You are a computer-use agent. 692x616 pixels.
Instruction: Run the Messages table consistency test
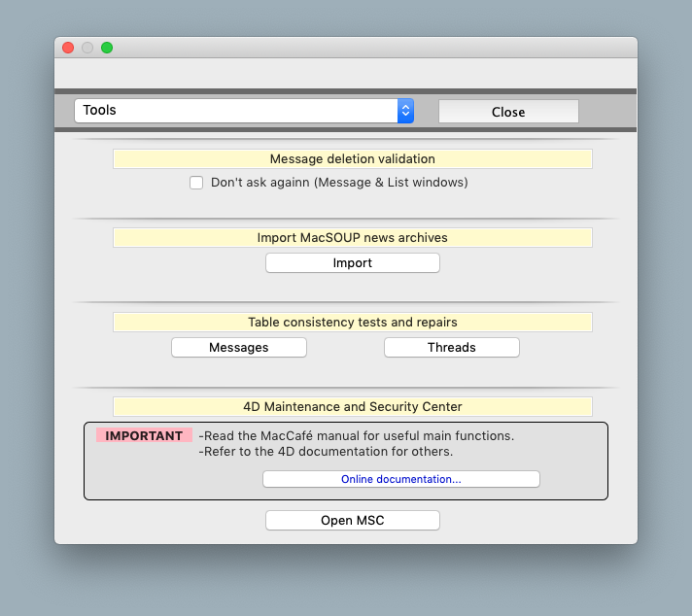[239, 348]
